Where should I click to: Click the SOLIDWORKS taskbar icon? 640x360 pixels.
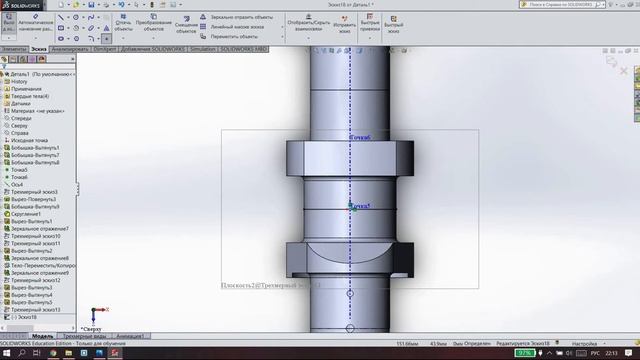[115, 353]
